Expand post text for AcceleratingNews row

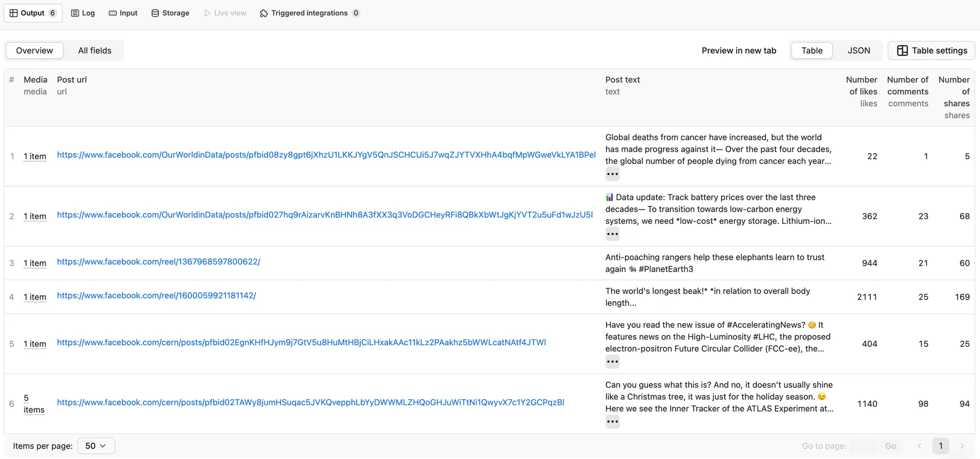tap(612, 362)
